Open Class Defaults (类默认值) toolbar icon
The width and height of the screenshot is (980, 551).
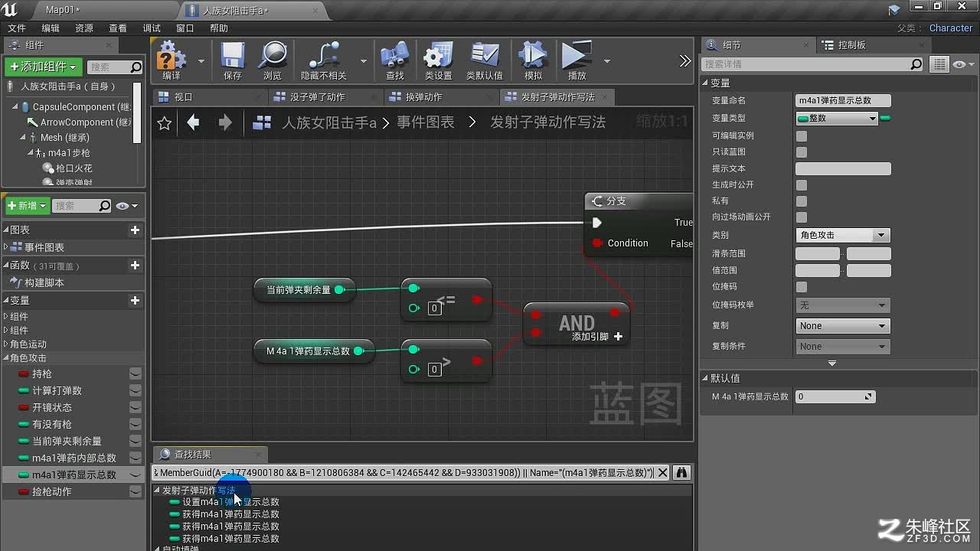pyautogui.click(x=485, y=60)
